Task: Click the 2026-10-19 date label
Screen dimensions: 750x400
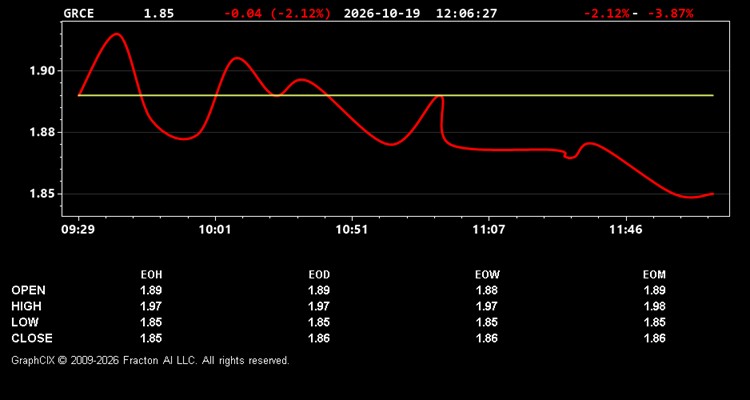Action: (x=382, y=13)
